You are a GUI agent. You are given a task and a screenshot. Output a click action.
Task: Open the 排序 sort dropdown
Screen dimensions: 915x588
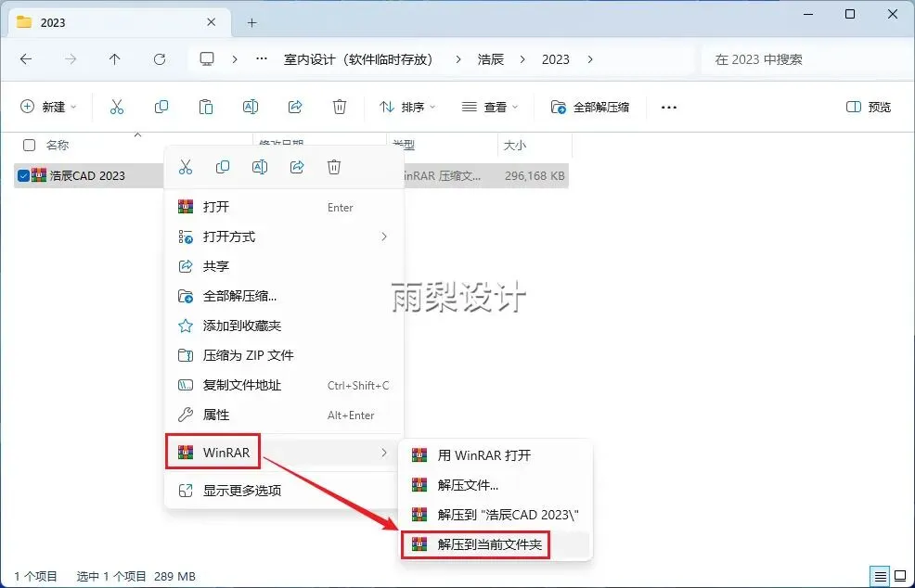click(x=407, y=107)
